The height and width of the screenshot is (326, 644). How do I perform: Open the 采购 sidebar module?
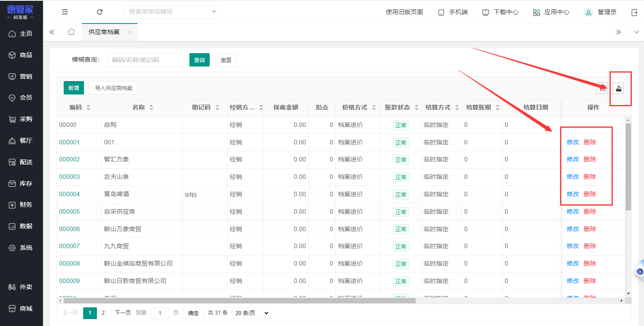pos(21,119)
